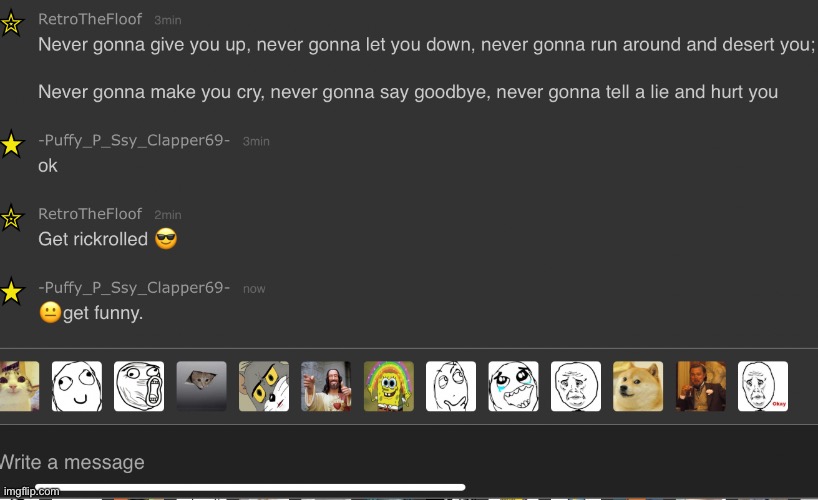The image size is (818, 500).
Task: Insert the red Okay guy sticker
Action: click(x=763, y=386)
